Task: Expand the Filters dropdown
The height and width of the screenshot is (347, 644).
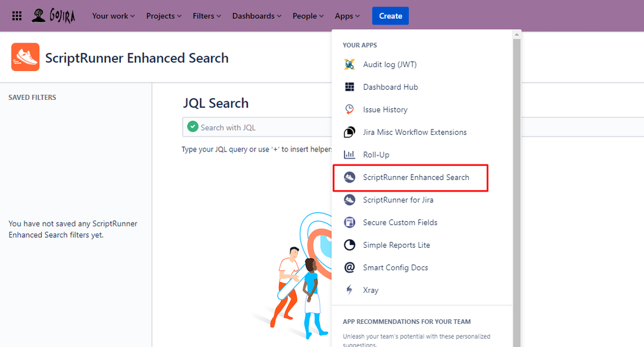Action: click(206, 16)
